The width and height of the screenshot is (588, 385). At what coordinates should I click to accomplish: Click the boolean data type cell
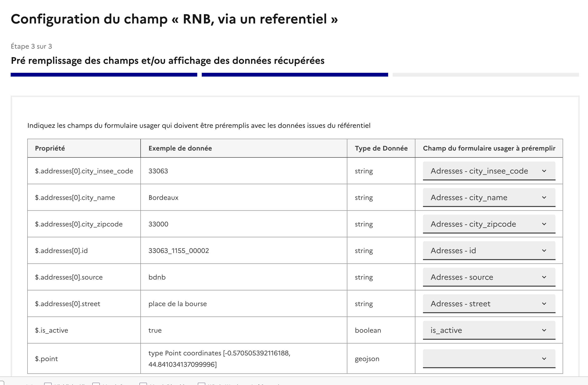[x=368, y=330]
